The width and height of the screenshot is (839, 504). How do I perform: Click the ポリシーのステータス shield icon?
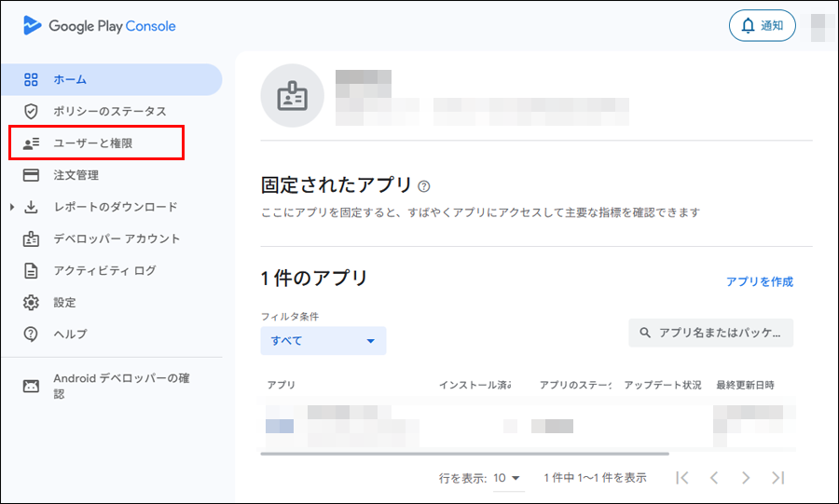(x=31, y=111)
